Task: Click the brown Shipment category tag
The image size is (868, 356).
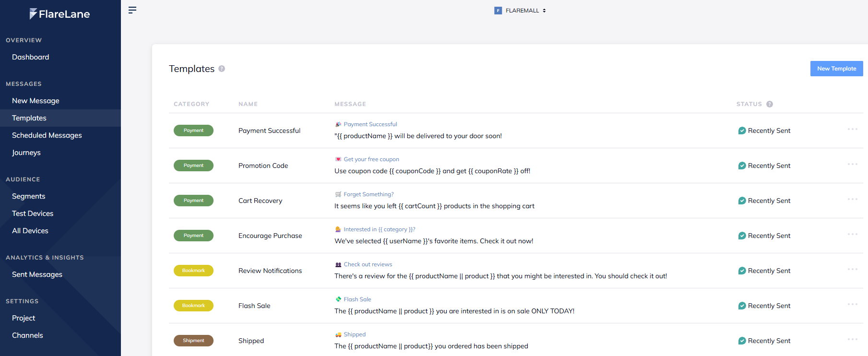Action: tap(193, 341)
